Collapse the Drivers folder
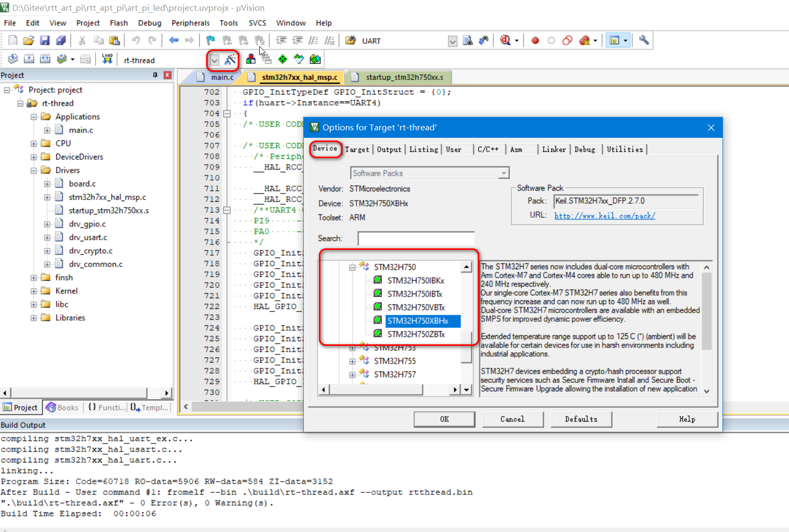Screen dimensions: 789x532 [x=33, y=171]
